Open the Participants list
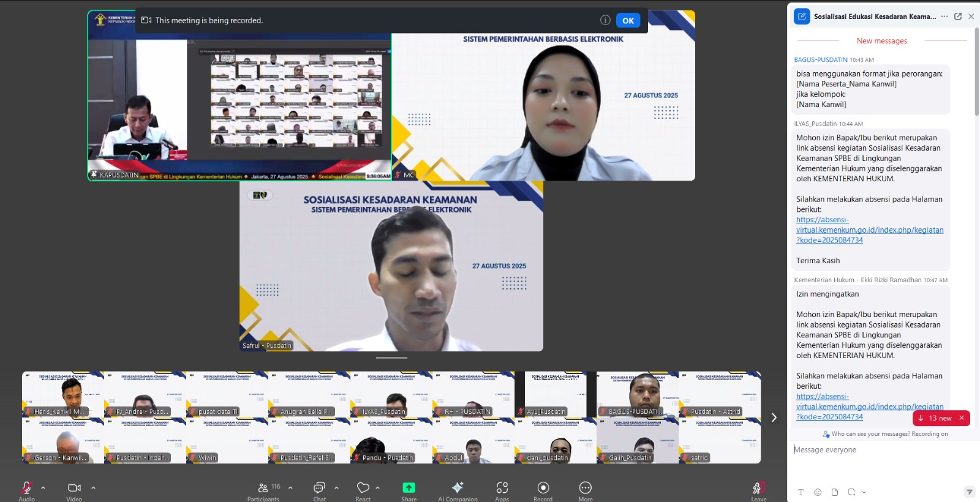Viewport: 980px width, 502px height. (x=263, y=489)
